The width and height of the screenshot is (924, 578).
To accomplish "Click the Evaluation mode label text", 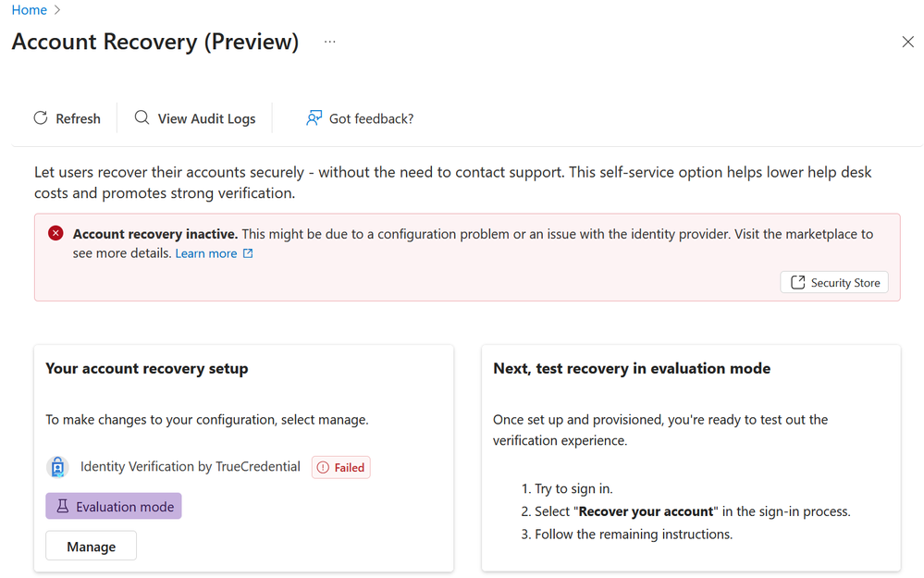I will 125,507.
